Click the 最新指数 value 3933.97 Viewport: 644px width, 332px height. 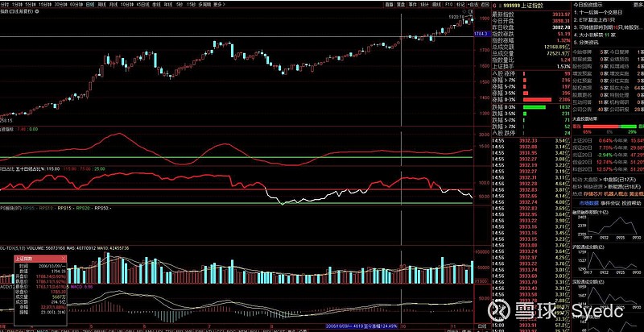click(560, 15)
